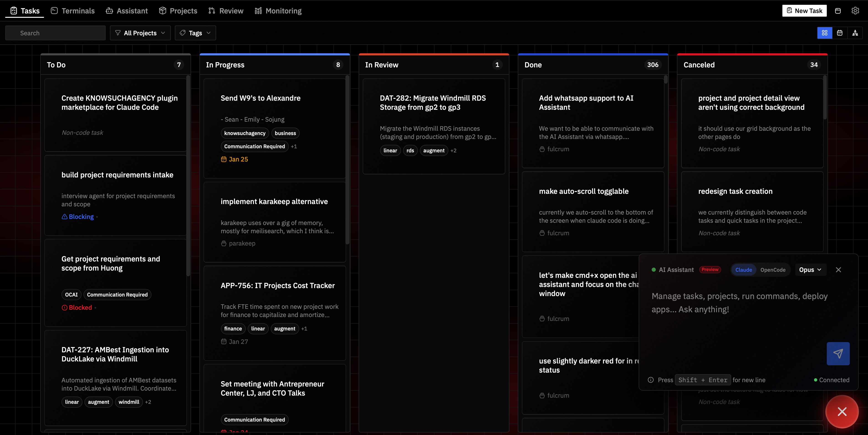The height and width of the screenshot is (435, 868).
Task: Open the All Projects filter dropdown
Action: click(x=140, y=33)
